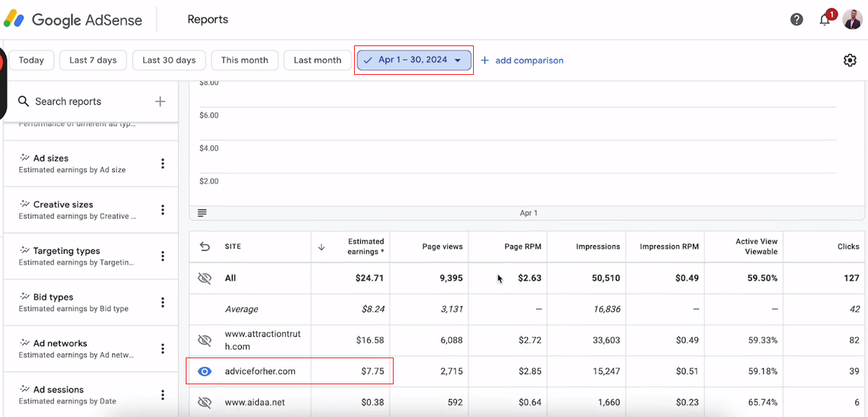Open the Apr 1 – 30, 2024 date range dropdown
Viewport: 868px width, 417px height.
tap(414, 60)
